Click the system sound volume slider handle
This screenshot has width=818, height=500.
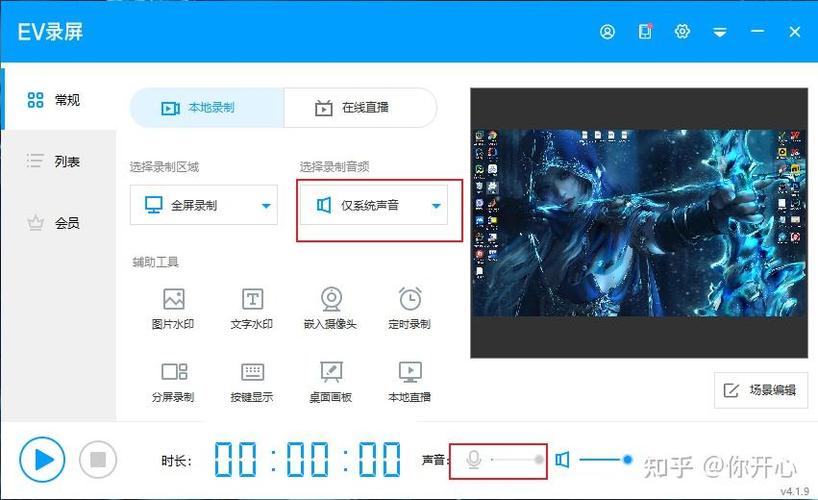click(628, 460)
